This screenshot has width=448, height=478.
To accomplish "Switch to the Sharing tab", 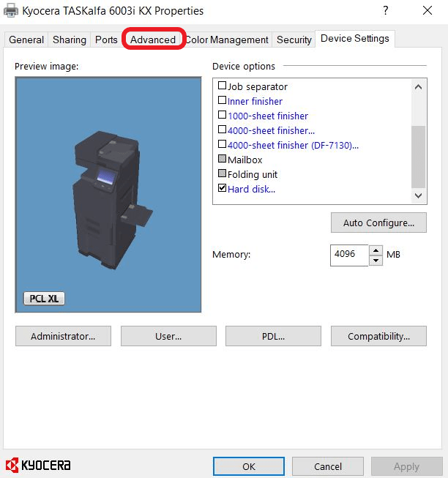I will 70,40.
